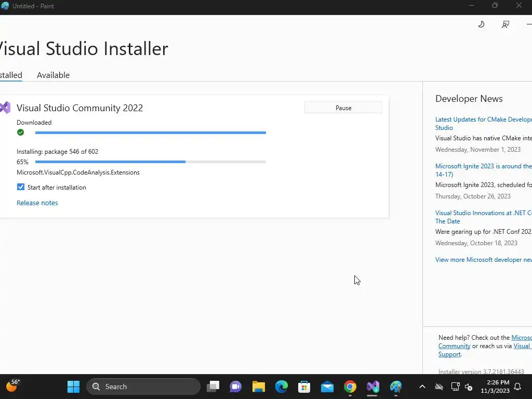
Task: Minimize the Paint window
Action: (x=471, y=6)
